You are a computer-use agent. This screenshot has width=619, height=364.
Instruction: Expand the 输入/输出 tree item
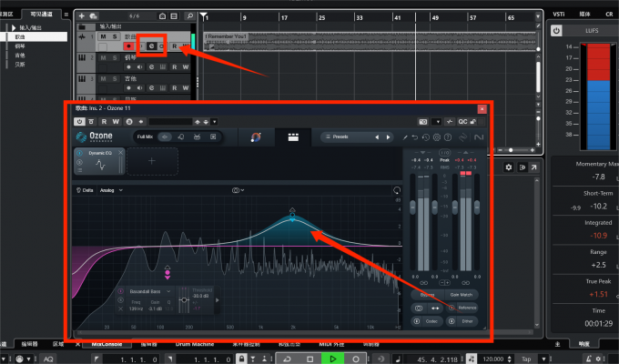14,27
